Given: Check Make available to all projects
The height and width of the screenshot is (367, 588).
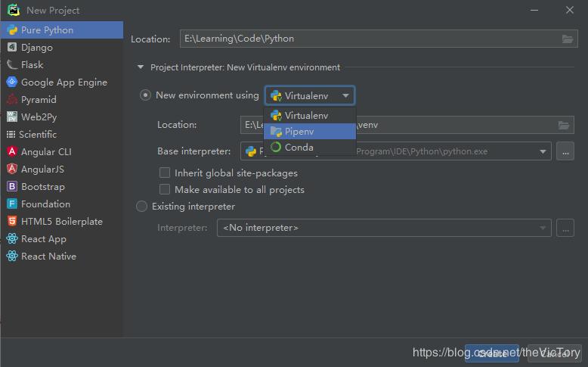Looking at the screenshot, I should pyautogui.click(x=165, y=190).
